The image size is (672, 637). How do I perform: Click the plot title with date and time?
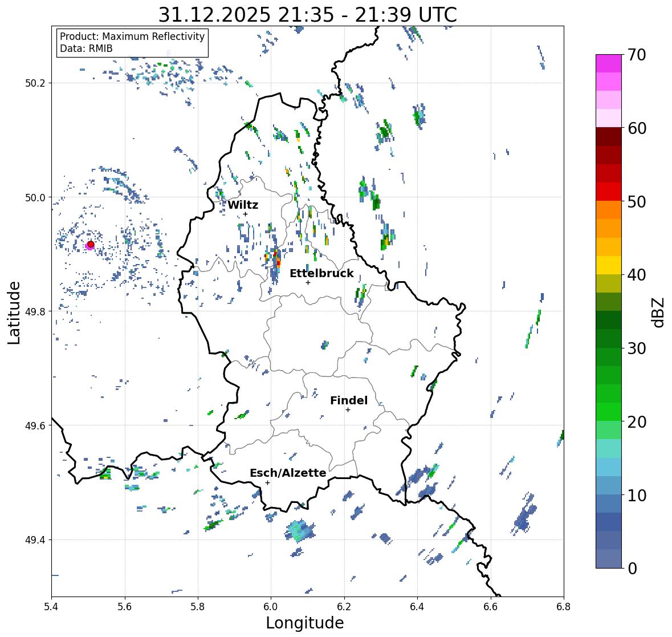(307, 15)
